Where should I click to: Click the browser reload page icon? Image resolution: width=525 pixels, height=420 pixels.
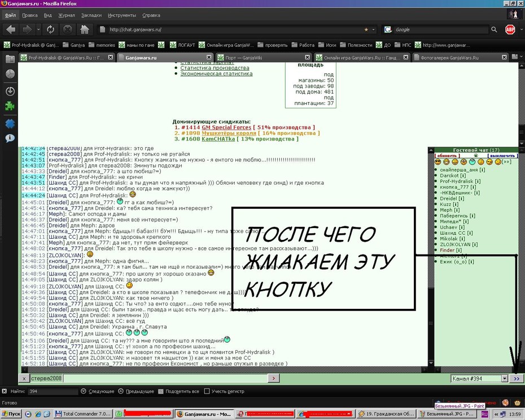pyautogui.click(x=51, y=29)
